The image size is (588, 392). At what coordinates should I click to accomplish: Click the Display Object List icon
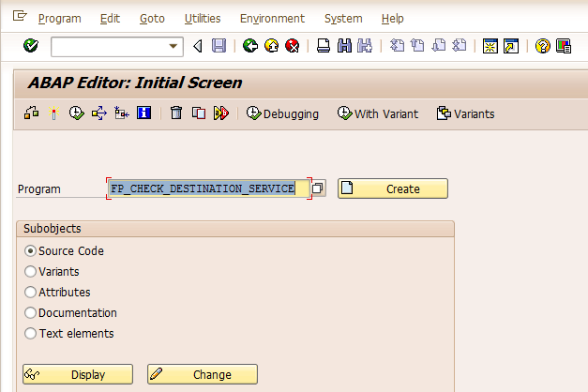coord(122,113)
